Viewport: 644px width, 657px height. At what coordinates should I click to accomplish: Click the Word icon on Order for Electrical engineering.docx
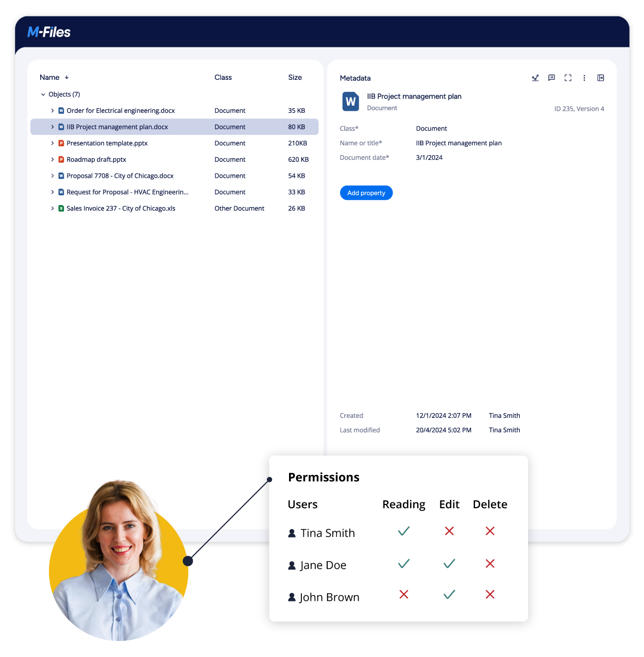tap(61, 110)
